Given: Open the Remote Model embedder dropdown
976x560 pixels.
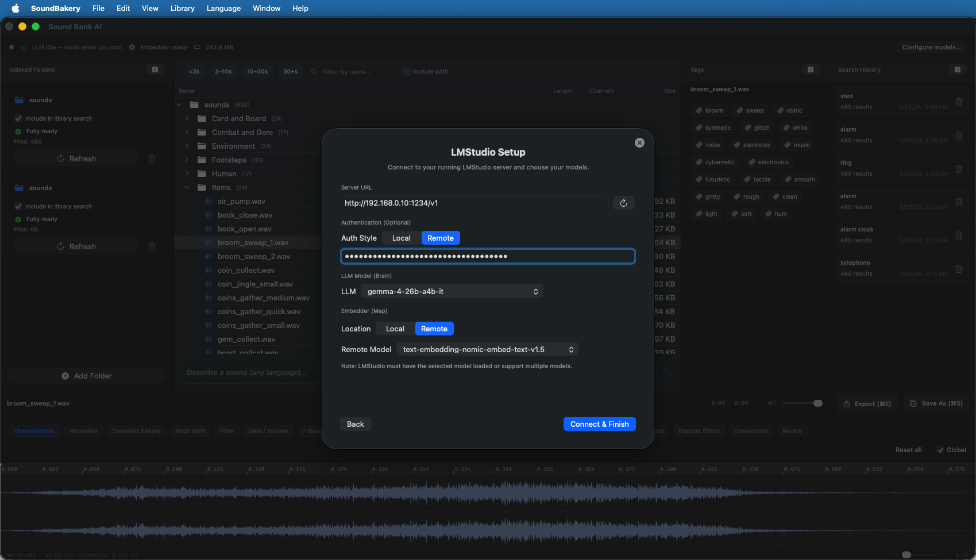Looking at the screenshot, I should pyautogui.click(x=488, y=349).
